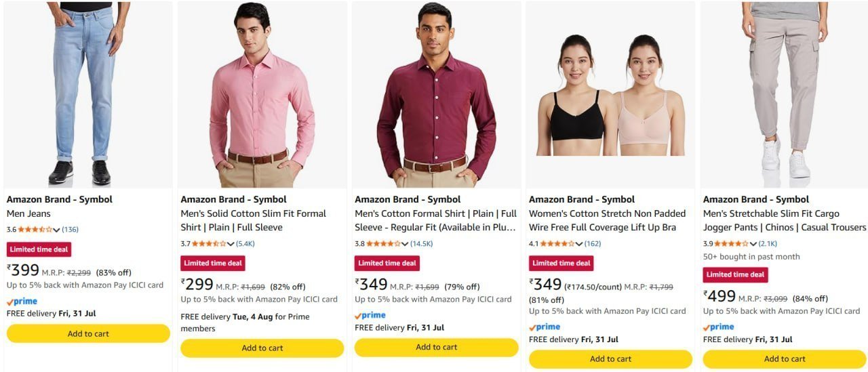The height and width of the screenshot is (372, 868).
Task: Click the stars on the pink Slim Fit shirt
Action: 209,244
